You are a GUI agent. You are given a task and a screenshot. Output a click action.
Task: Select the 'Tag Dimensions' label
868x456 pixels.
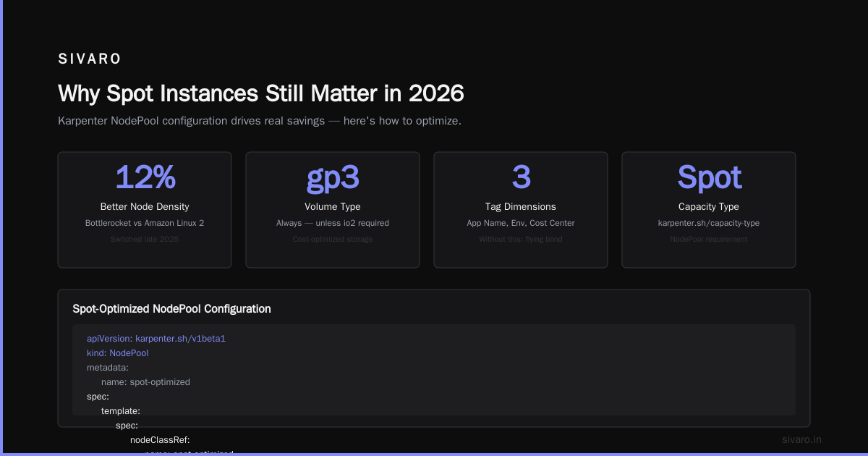[521, 207]
